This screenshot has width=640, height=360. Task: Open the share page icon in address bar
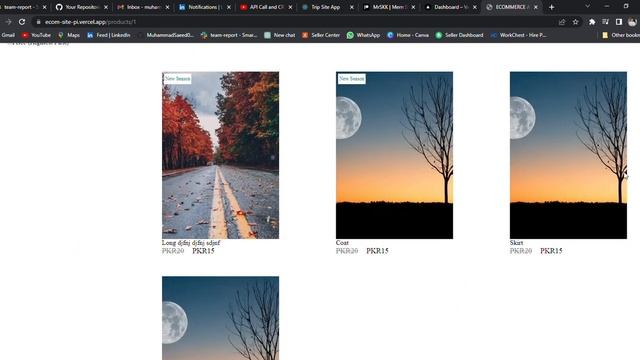562,22
